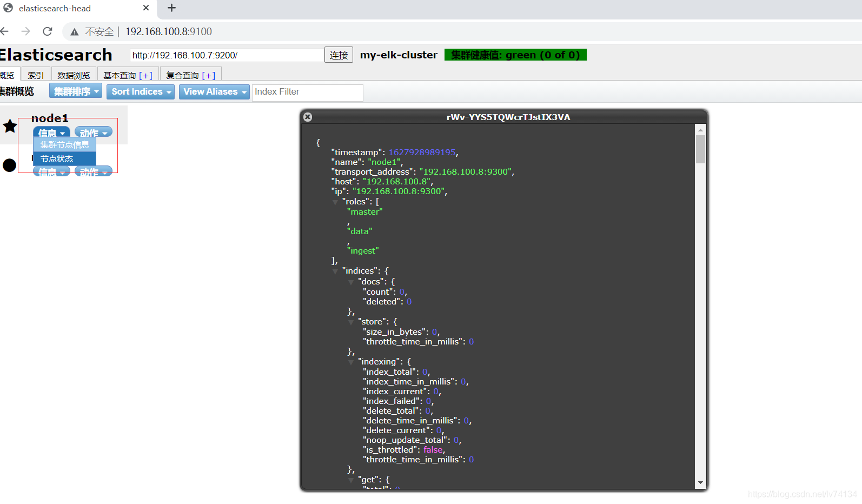Open a new browser tab

tap(171, 8)
